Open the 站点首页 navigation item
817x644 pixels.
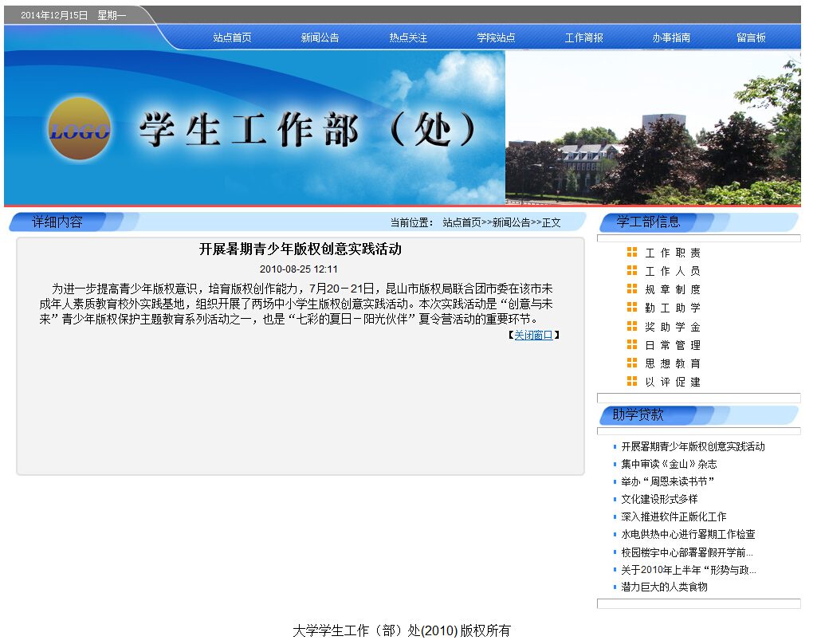click(233, 37)
